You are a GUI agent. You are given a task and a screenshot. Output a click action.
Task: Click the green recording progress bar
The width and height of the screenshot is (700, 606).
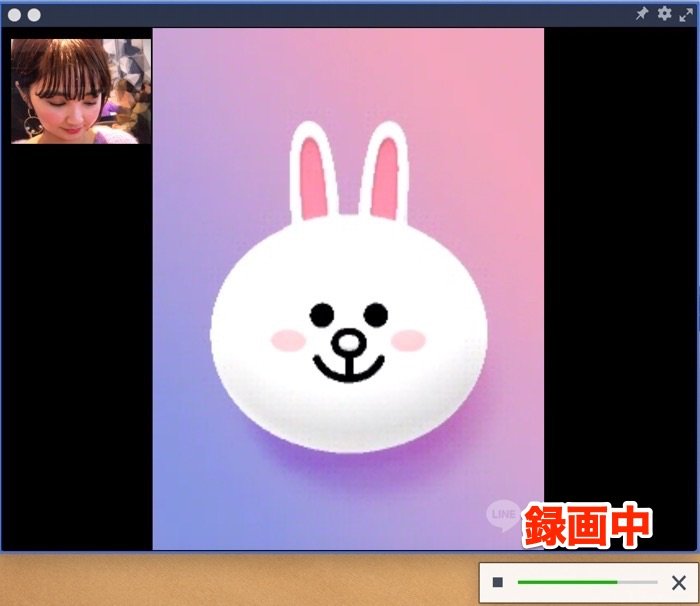[588, 582]
